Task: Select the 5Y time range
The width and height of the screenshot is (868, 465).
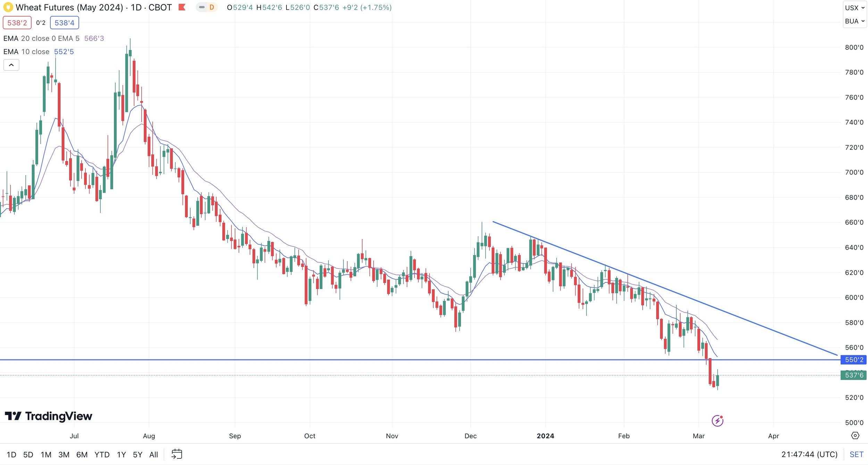Action: [x=137, y=455]
